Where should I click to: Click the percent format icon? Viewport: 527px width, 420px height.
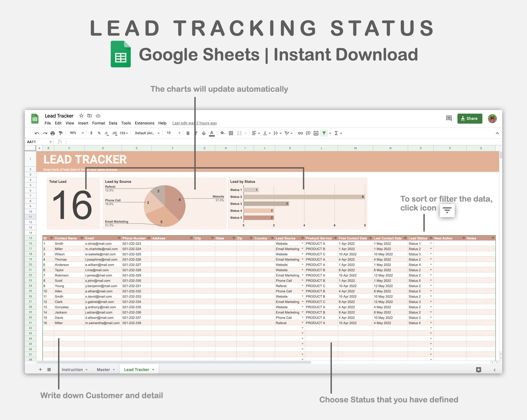(x=98, y=133)
